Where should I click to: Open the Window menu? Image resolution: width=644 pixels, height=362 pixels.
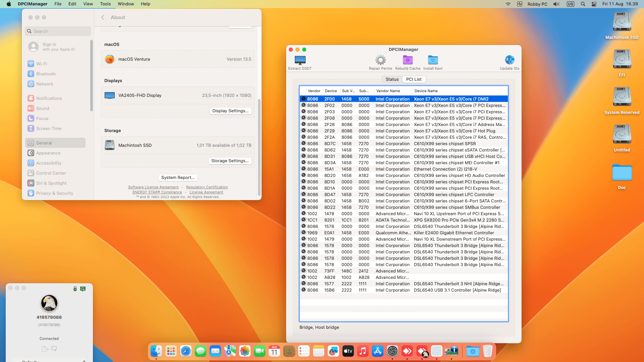coord(126,4)
